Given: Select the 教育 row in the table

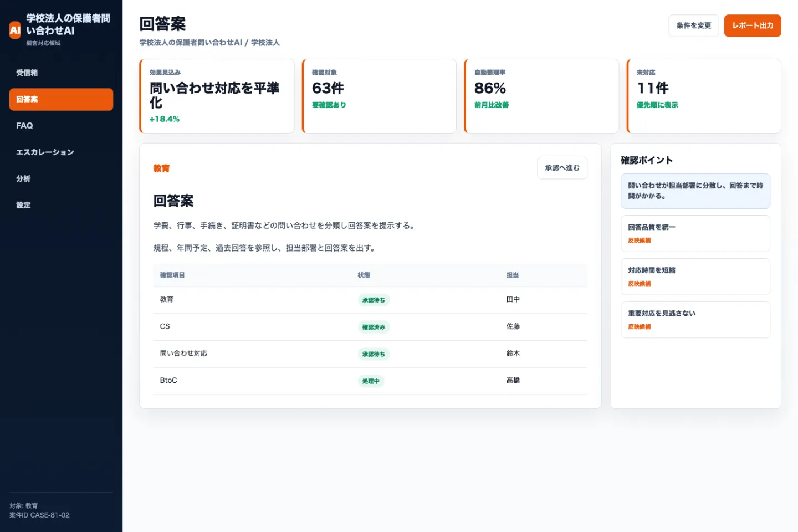Looking at the screenshot, I should click(370, 300).
